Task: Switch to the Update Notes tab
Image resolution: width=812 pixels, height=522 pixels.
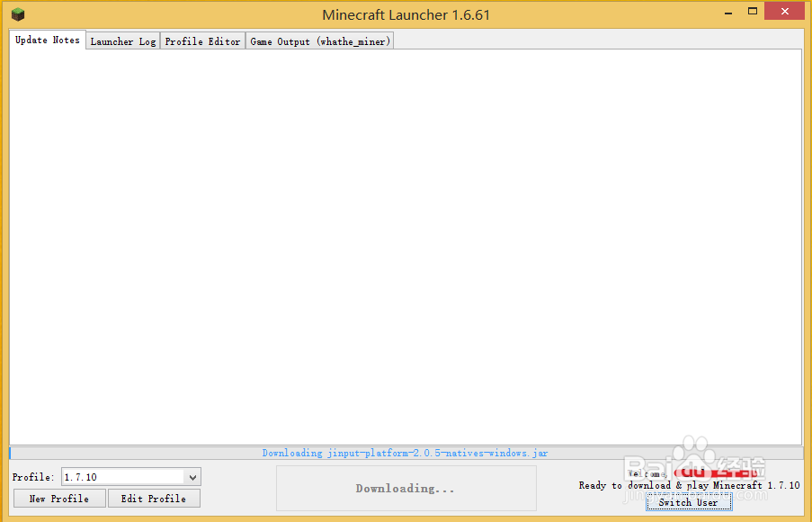Action: [48, 40]
